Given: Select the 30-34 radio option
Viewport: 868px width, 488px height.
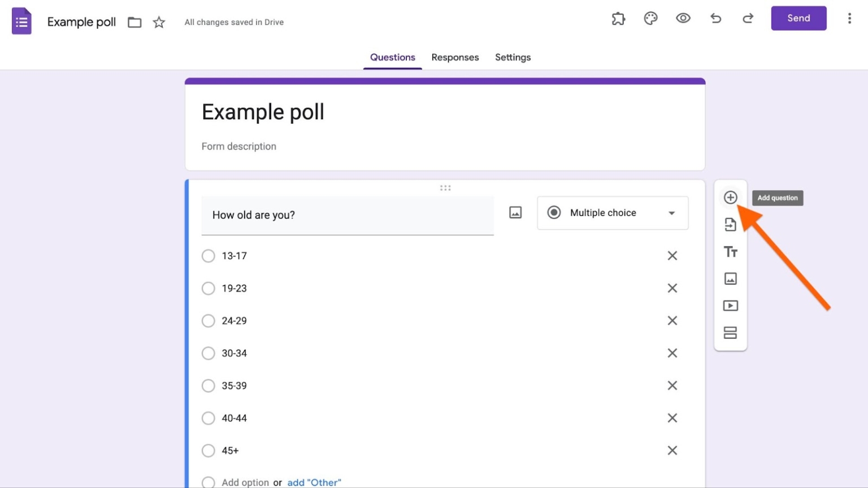Looking at the screenshot, I should coord(209,354).
